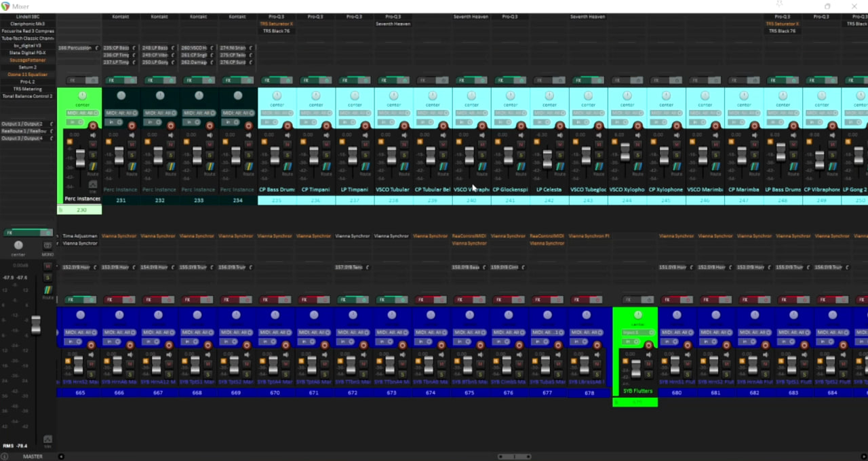Open MIDI input dropdown on Perc Instances track

click(83, 113)
